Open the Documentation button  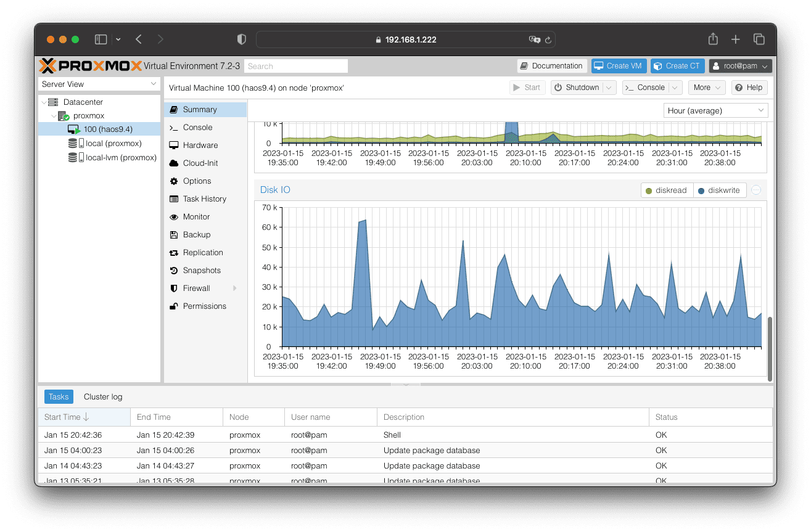pyautogui.click(x=551, y=66)
